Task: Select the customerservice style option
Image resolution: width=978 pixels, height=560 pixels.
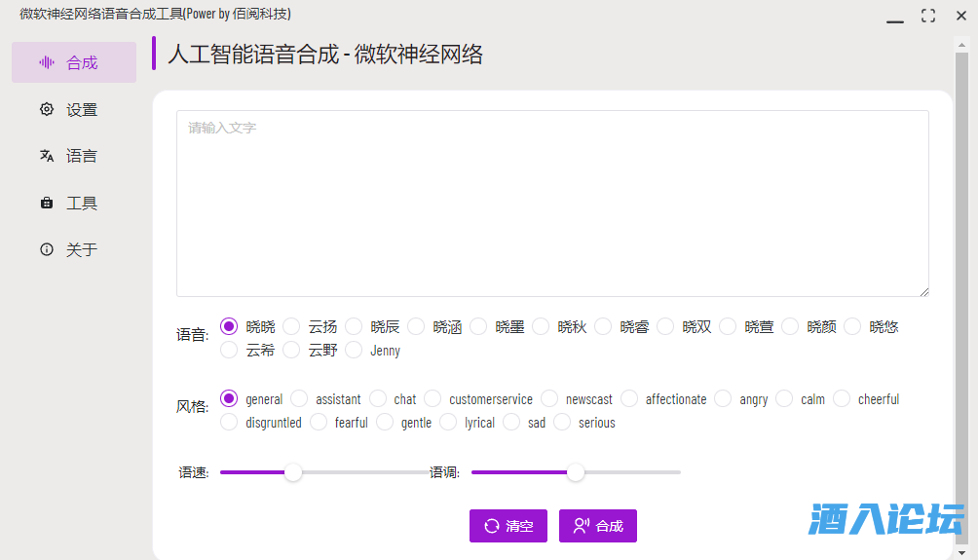Action: point(433,398)
